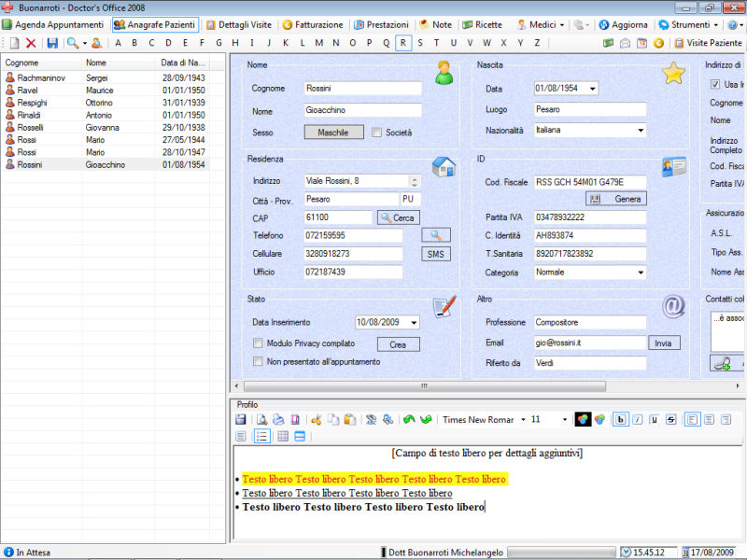This screenshot has width=747, height=560.
Task: Expand the search options arrow beside the magnifier
Action: coord(84,43)
